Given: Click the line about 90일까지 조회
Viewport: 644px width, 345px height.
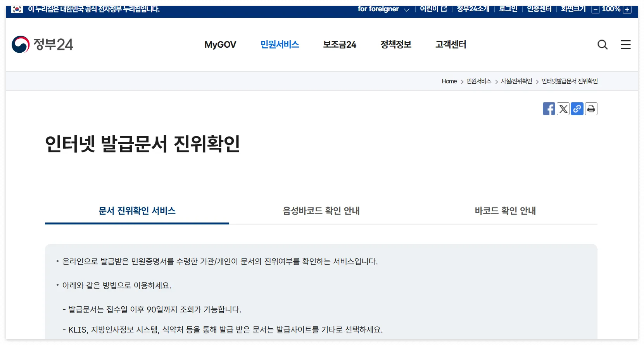Looking at the screenshot, I should (x=152, y=310).
